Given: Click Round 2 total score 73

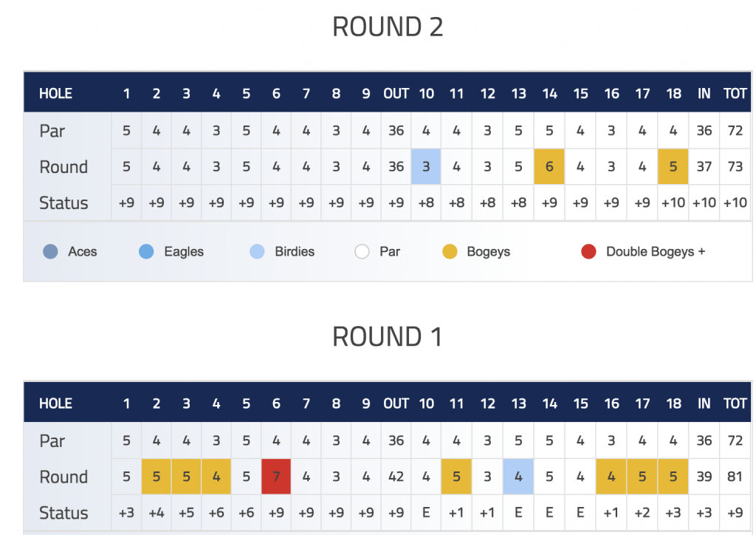Looking at the screenshot, I should tap(735, 166).
